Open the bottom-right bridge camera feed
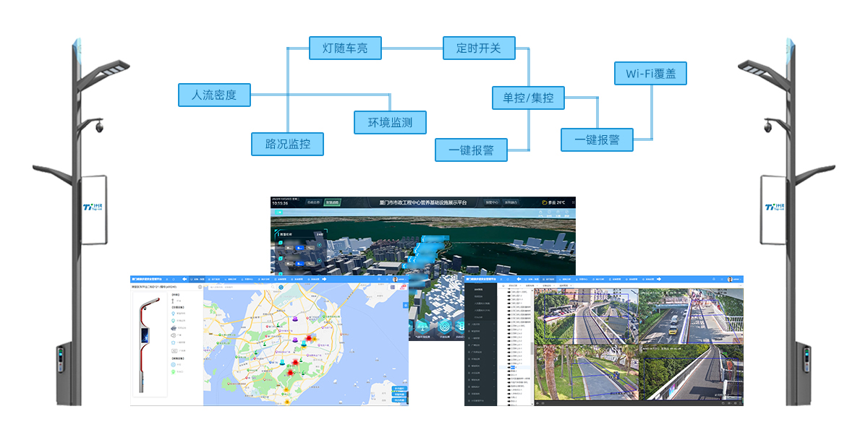 (x=691, y=371)
